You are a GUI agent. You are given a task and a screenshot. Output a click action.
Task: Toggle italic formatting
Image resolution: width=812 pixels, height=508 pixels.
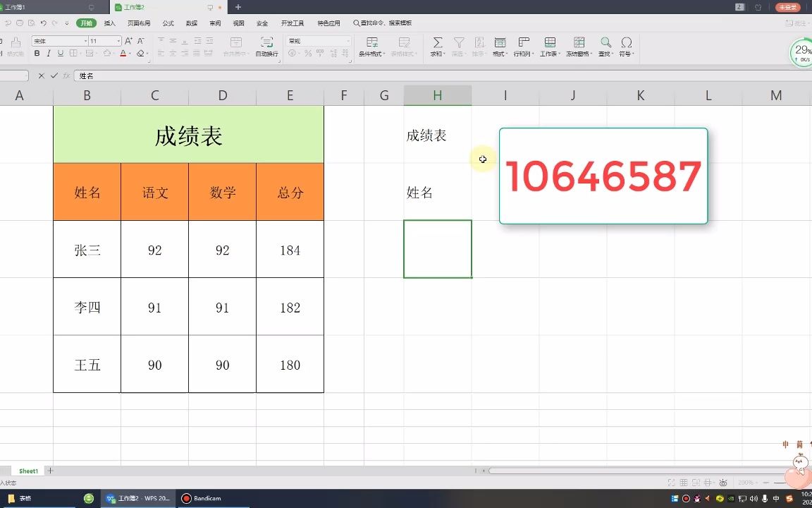(x=49, y=52)
